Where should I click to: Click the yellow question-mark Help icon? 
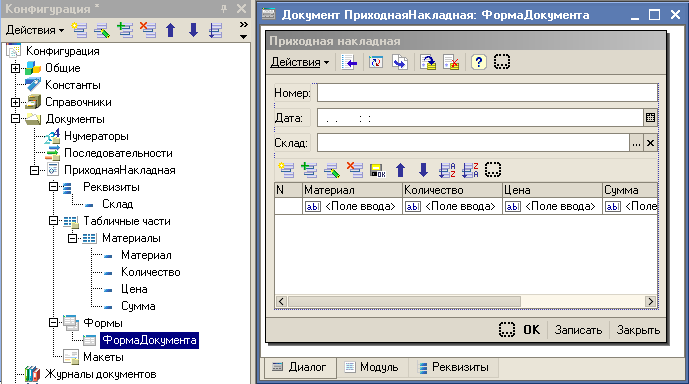[479, 62]
